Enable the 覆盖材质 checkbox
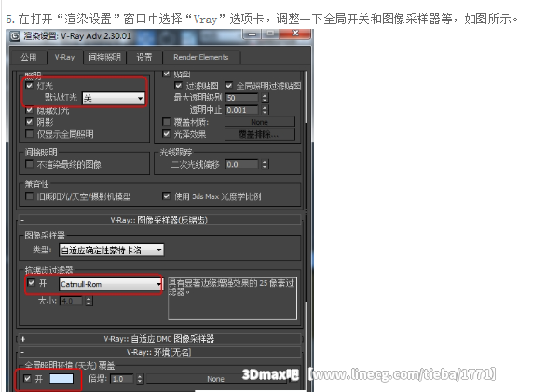 tap(166, 122)
